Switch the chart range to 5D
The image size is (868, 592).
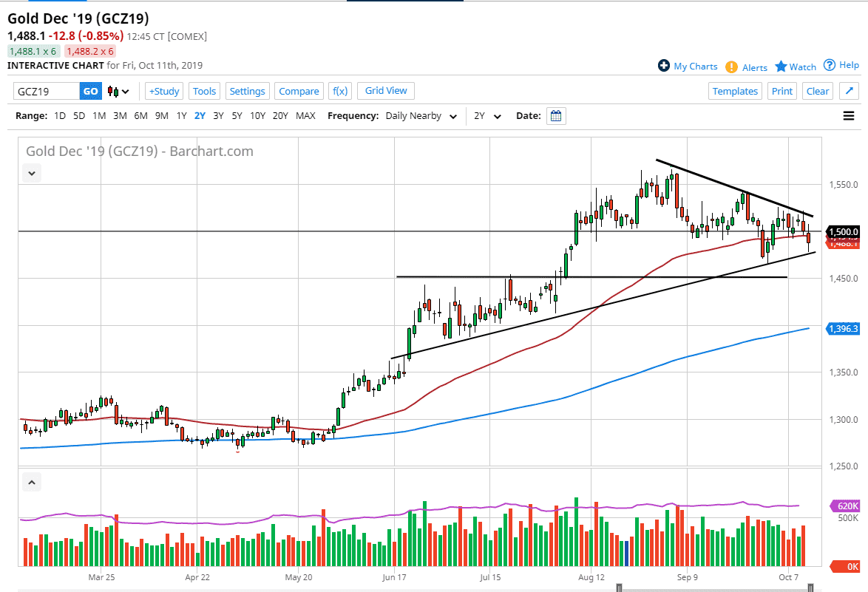coord(79,115)
